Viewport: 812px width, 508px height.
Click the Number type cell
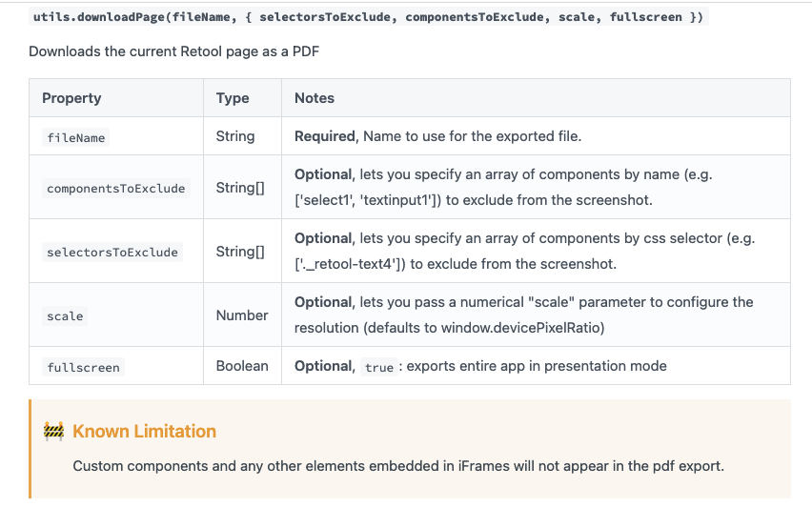pos(242,315)
